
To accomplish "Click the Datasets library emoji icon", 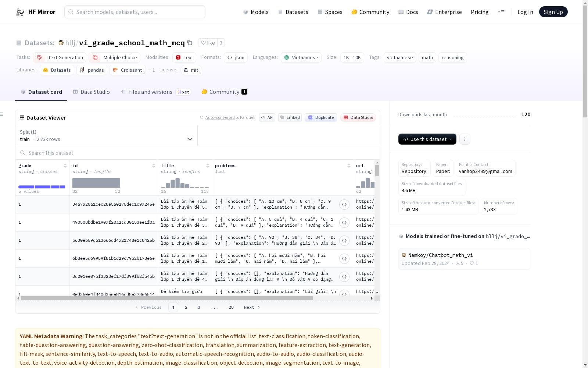I will (x=46, y=70).
